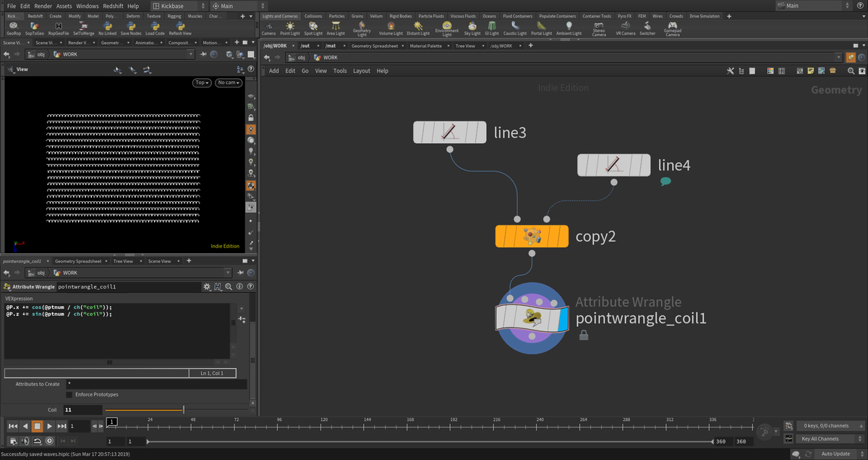Click the Switcher shelf tool

[647, 28]
